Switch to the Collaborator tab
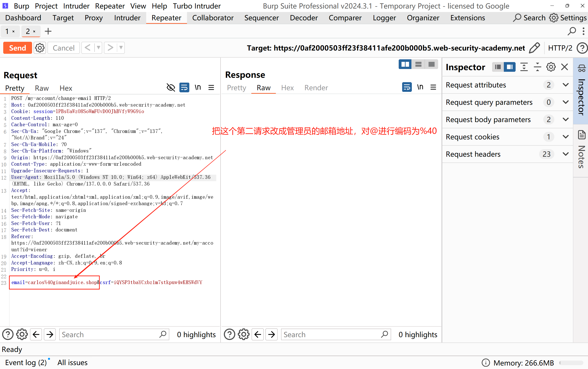The height and width of the screenshot is (369, 588). tap(213, 18)
